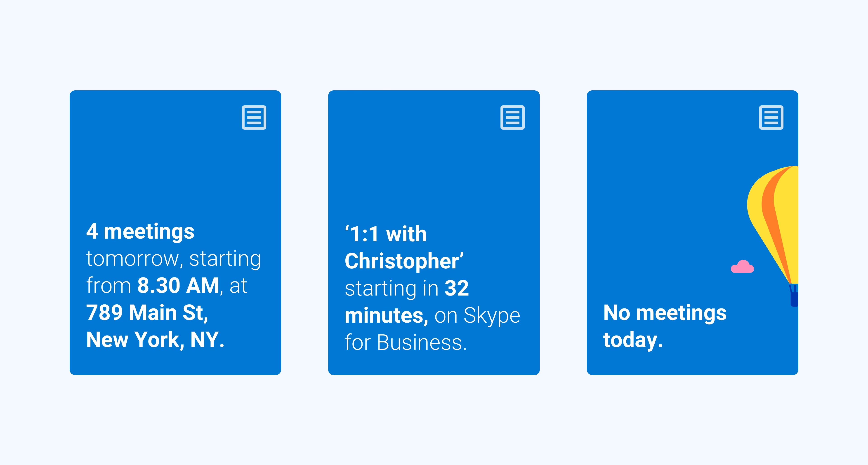Select the 'No meetings' heading
The height and width of the screenshot is (465, 868).
pyautogui.click(x=665, y=313)
